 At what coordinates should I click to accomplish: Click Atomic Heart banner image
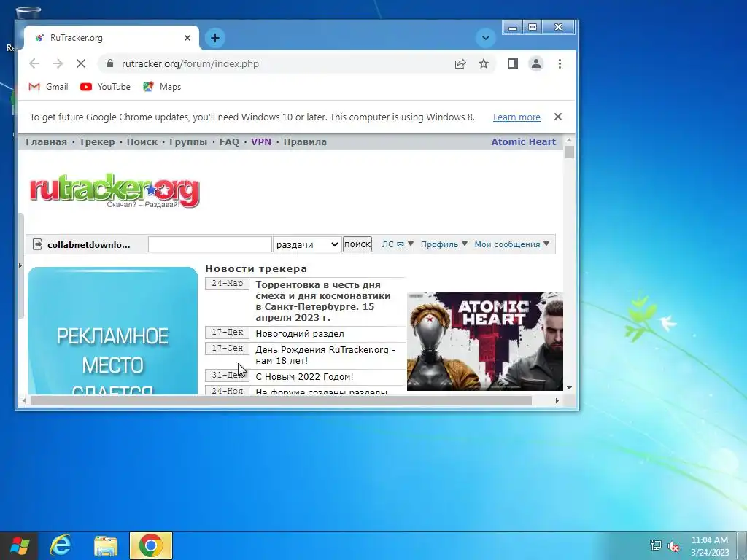(485, 341)
